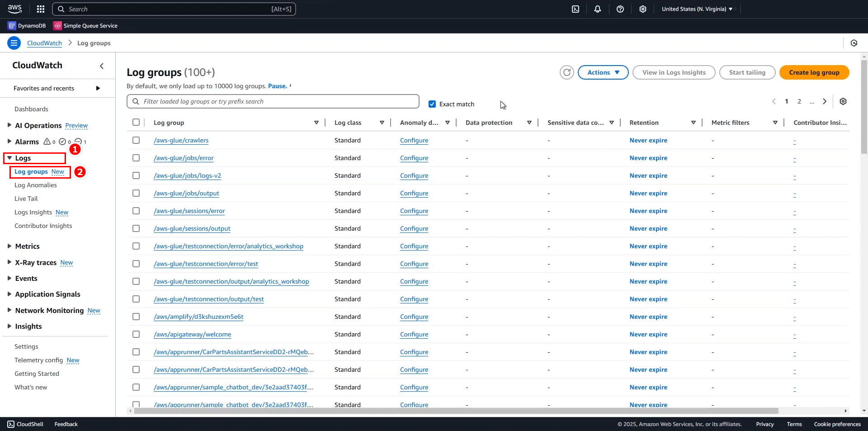Viewport: 868px width, 431px height.
Task: Click the Create log group button
Action: [814, 72]
